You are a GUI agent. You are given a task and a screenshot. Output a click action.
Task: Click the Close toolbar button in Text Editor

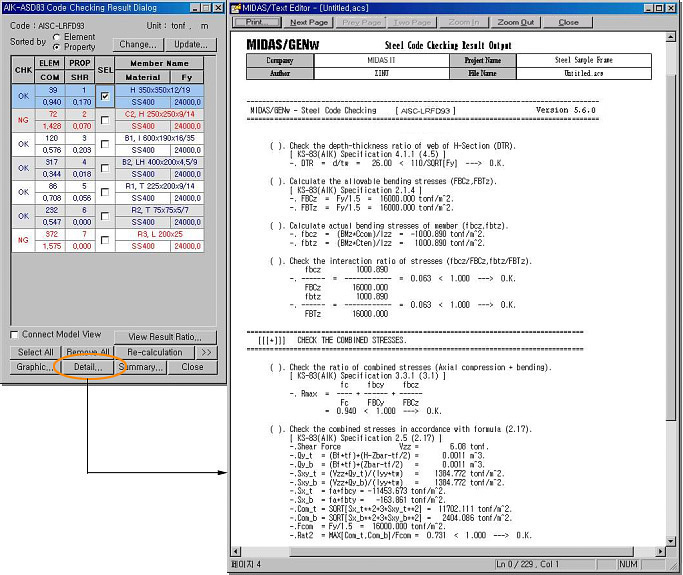click(x=568, y=22)
